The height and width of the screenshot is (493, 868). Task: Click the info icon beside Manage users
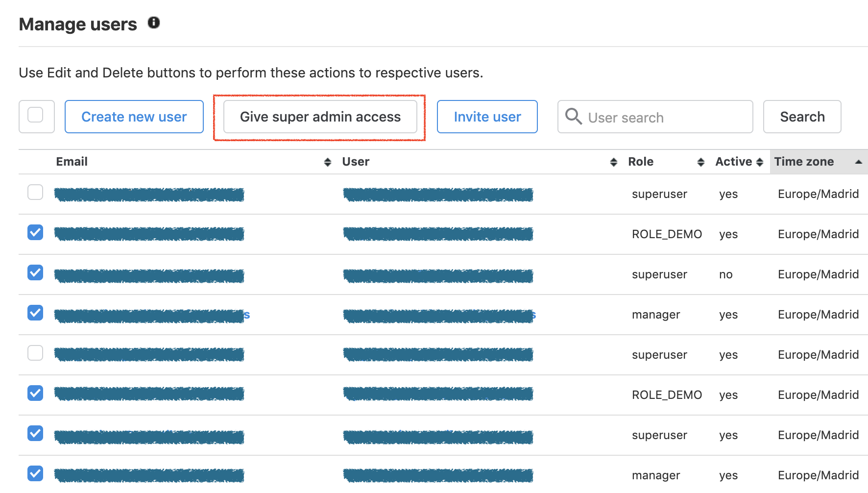click(154, 23)
